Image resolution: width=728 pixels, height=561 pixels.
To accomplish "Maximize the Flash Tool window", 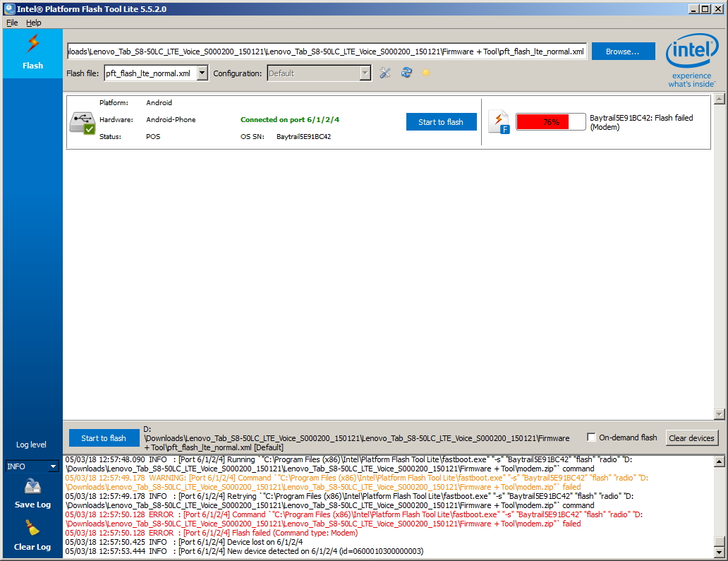I will point(705,9).
